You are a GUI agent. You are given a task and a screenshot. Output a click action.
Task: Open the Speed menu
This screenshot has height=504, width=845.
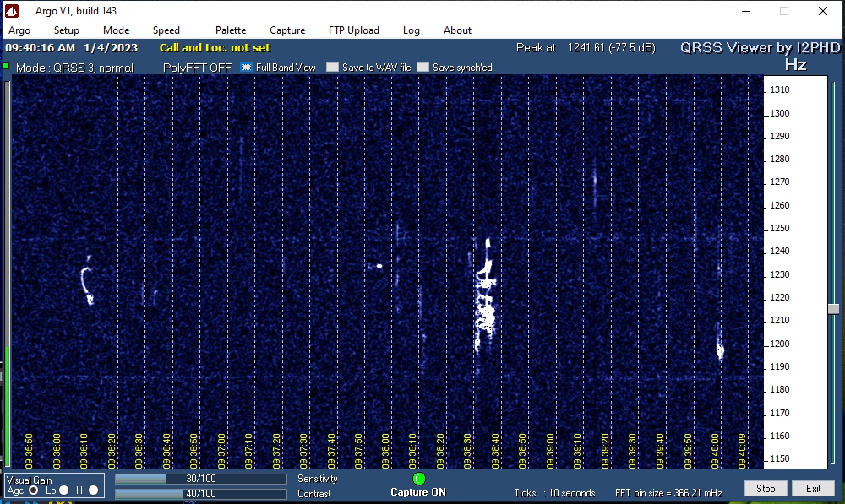[166, 30]
